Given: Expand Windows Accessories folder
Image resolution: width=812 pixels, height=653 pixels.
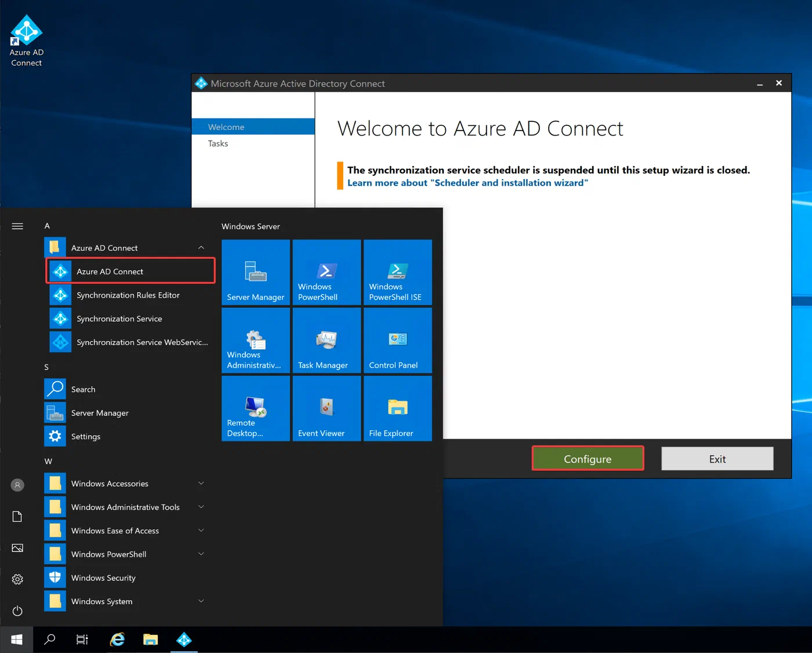Looking at the screenshot, I should (128, 484).
